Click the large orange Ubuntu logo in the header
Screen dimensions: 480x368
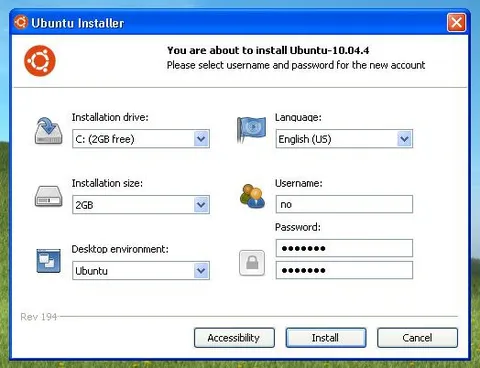click(x=40, y=61)
